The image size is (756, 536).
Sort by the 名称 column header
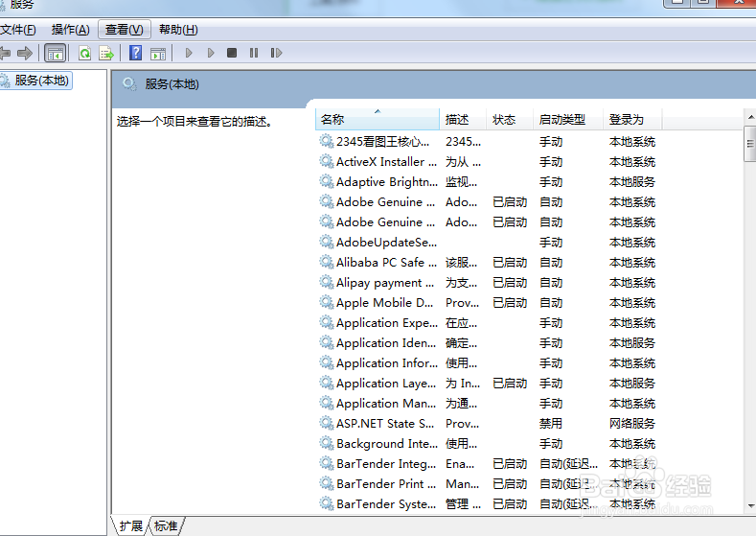pos(377,119)
